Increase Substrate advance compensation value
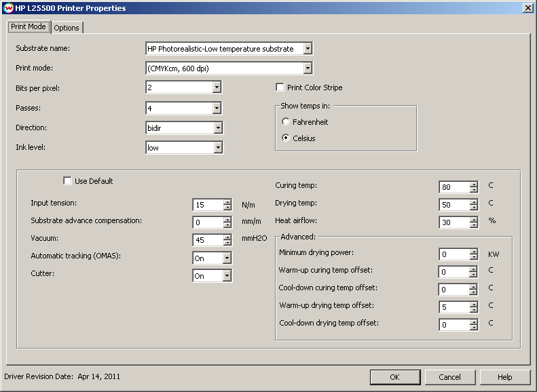The height and width of the screenshot is (392, 537). 227,219
